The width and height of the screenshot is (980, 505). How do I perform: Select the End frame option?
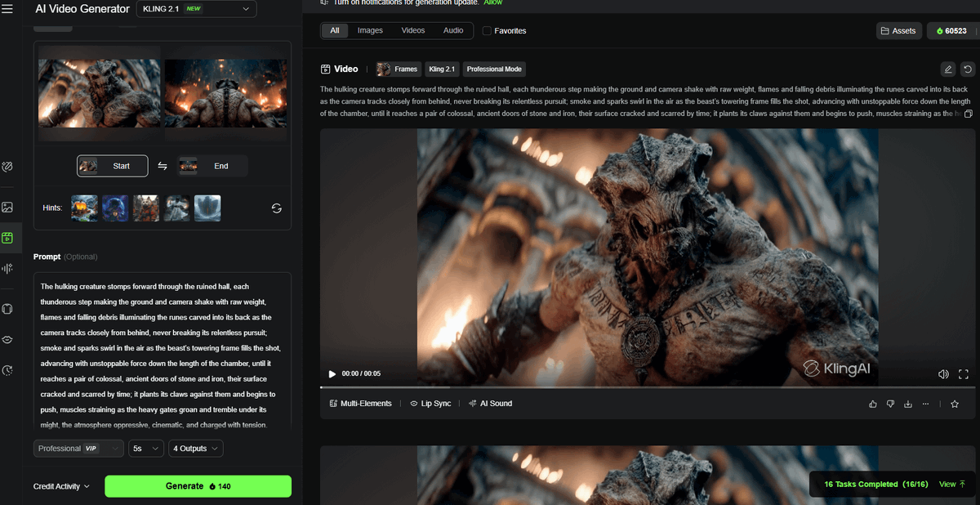tap(213, 166)
